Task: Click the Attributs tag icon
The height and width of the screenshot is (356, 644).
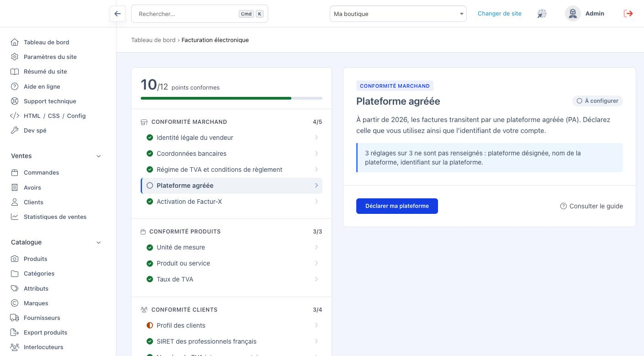Action: pyautogui.click(x=15, y=288)
